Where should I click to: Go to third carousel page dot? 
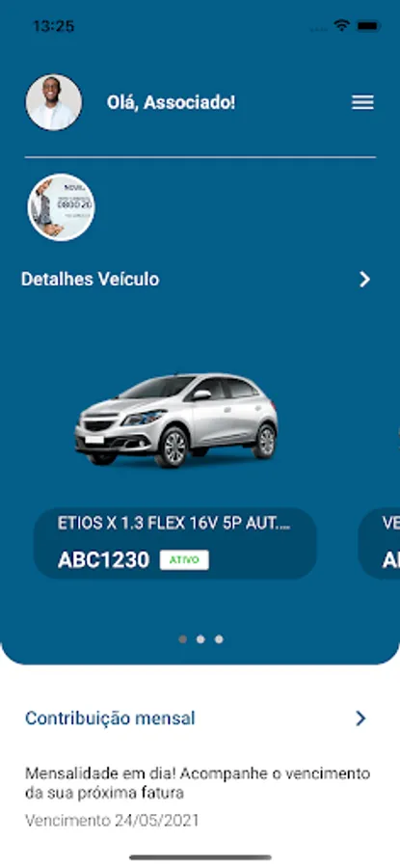(x=219, y=639)
